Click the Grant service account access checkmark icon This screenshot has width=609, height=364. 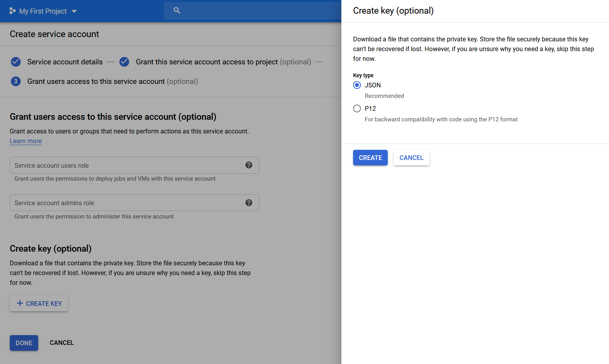[x=124, y=62]
